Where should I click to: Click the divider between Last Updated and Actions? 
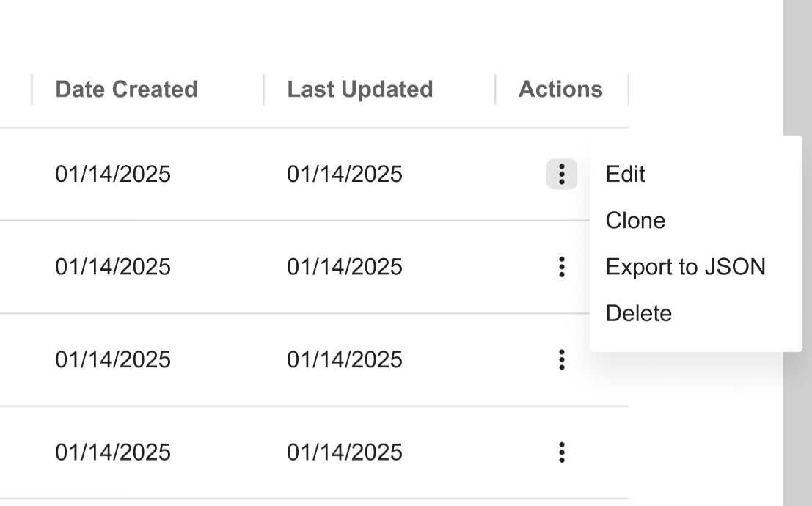495,89
